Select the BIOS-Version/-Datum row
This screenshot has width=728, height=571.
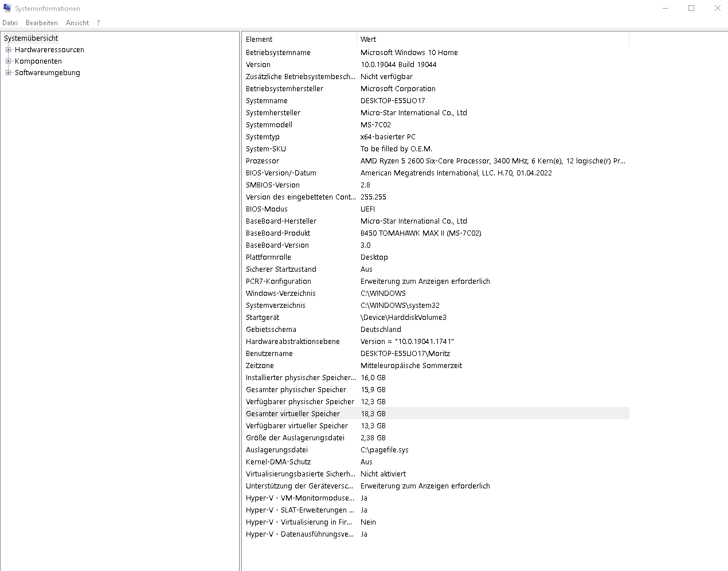pyautogui.click(x=436, y=173)
